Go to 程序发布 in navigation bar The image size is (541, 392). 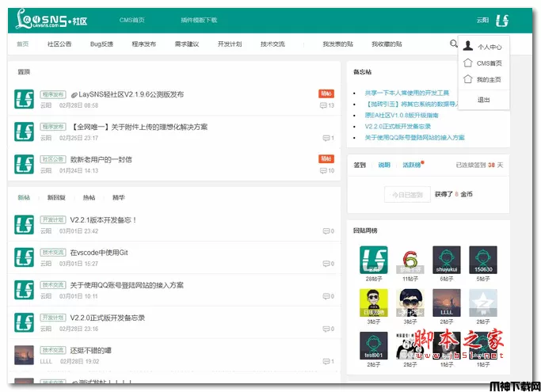tap(143, 44)
